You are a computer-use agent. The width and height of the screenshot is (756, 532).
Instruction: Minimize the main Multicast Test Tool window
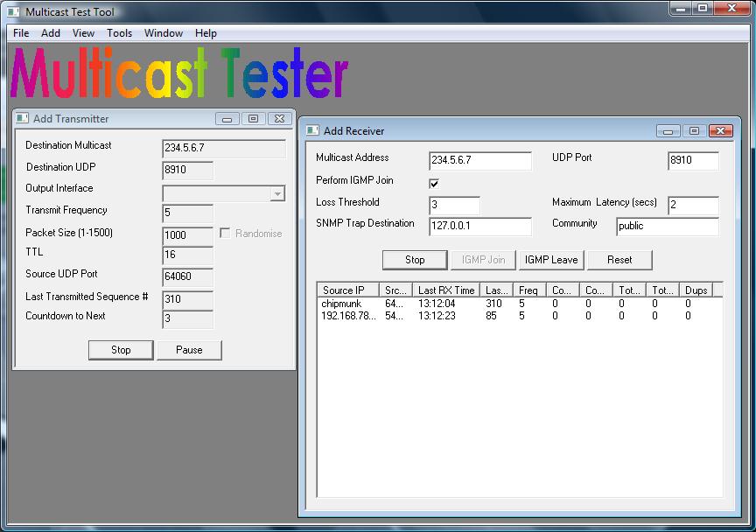(681, 9)
